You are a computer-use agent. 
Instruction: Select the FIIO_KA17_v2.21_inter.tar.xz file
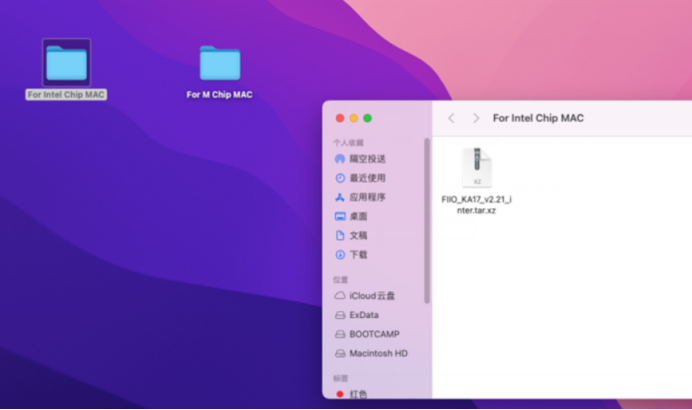click(477, 170)
